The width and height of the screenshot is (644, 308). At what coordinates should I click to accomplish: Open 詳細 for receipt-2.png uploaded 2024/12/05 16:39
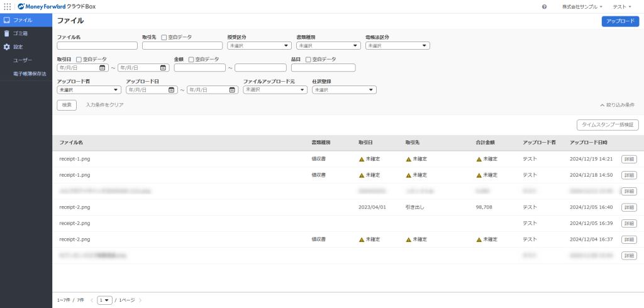point(629,223)
